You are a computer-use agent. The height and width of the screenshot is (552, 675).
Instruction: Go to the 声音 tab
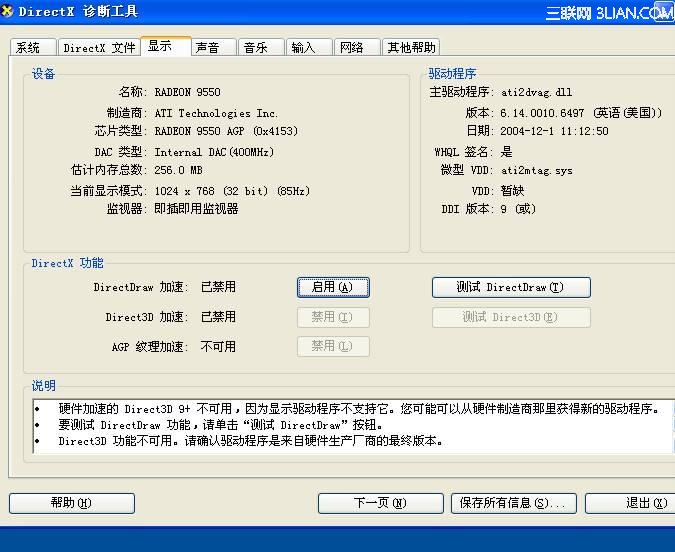point(214,47)
